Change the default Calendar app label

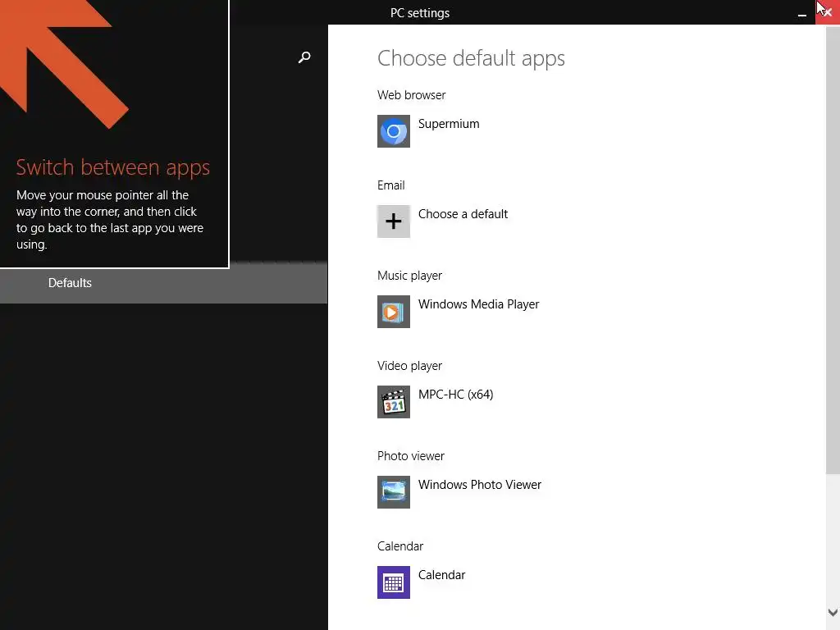point(441,575)
